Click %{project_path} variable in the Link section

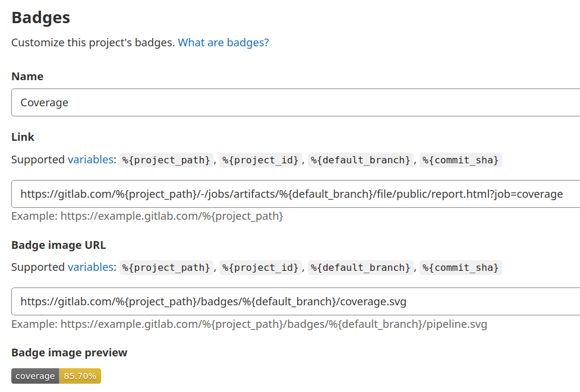tap(166, 160)
